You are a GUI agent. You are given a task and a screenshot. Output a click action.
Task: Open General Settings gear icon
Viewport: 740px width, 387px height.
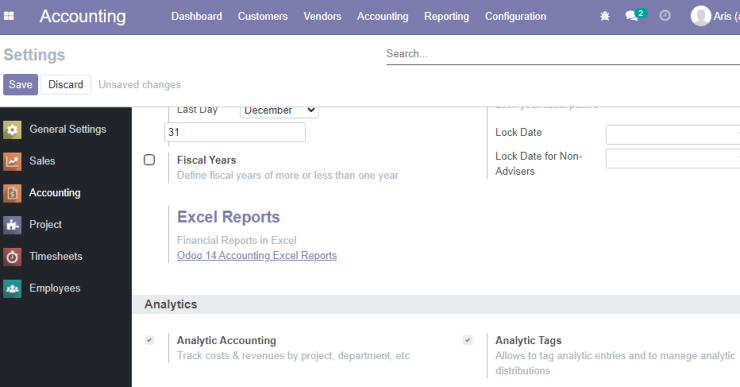click(12, 129)
